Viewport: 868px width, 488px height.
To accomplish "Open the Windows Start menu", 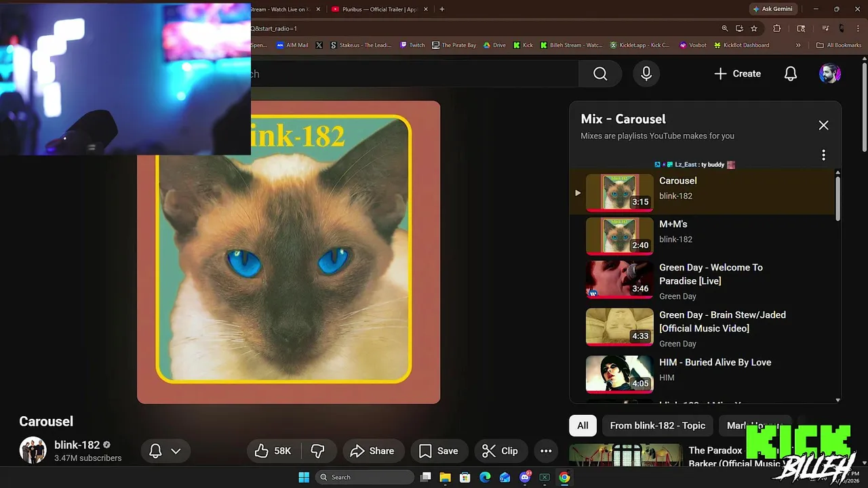I will [x=304, y=477].
